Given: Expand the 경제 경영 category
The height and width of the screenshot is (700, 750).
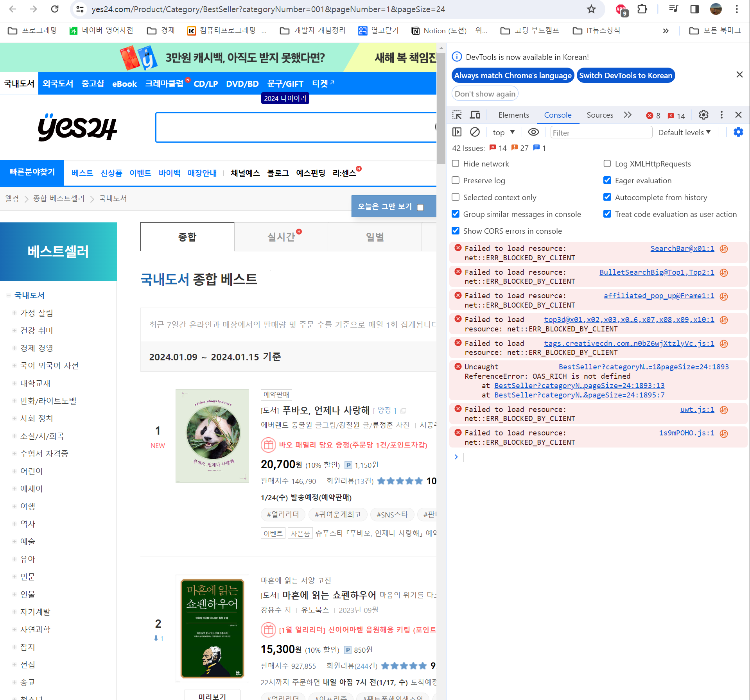Looking at the screenshot, I should pos(14,348).
